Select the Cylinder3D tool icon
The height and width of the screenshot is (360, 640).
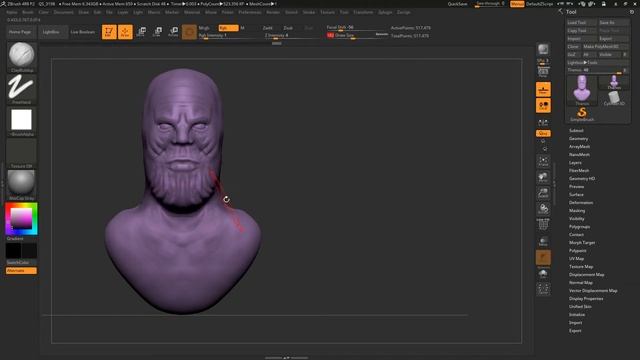[x=614, y=98]
